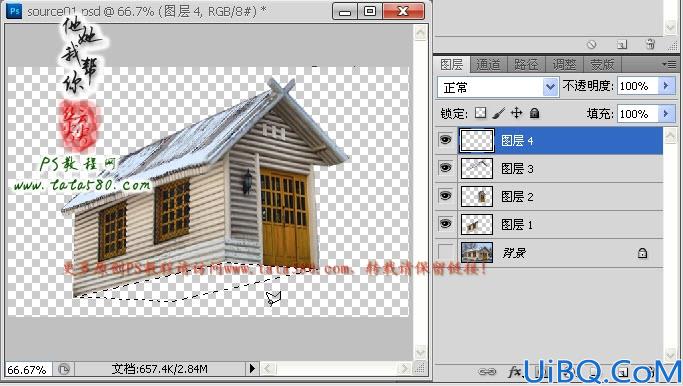Click link layers icon at panel bottom
The width and height of the screenshot is (683, 386).
pyautogui.click(x=487, y=372)
